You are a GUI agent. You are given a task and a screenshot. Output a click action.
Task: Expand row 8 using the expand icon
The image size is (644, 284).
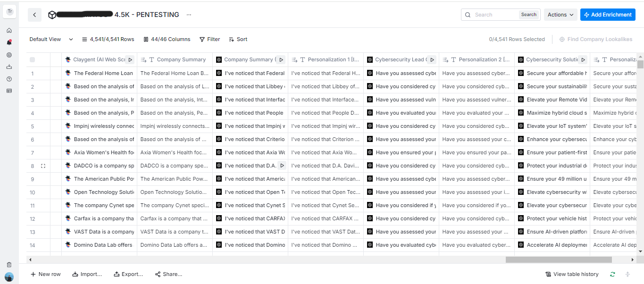tap(43, 166)
